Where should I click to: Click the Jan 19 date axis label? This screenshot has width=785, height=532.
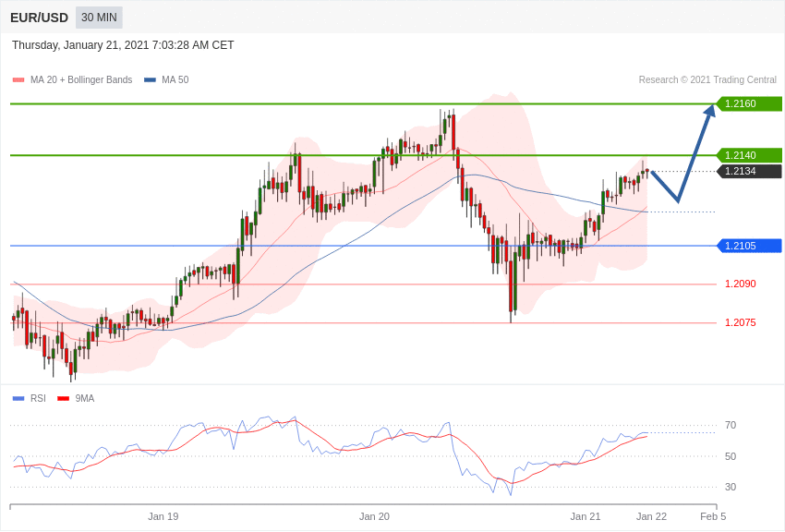coord(163,516)
